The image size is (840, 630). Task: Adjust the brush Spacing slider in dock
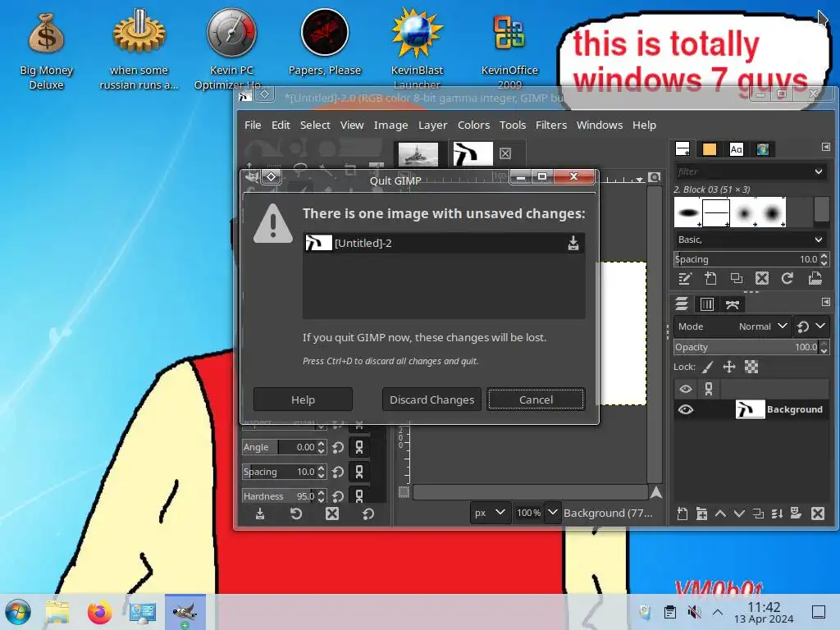[x=746, y=259]
